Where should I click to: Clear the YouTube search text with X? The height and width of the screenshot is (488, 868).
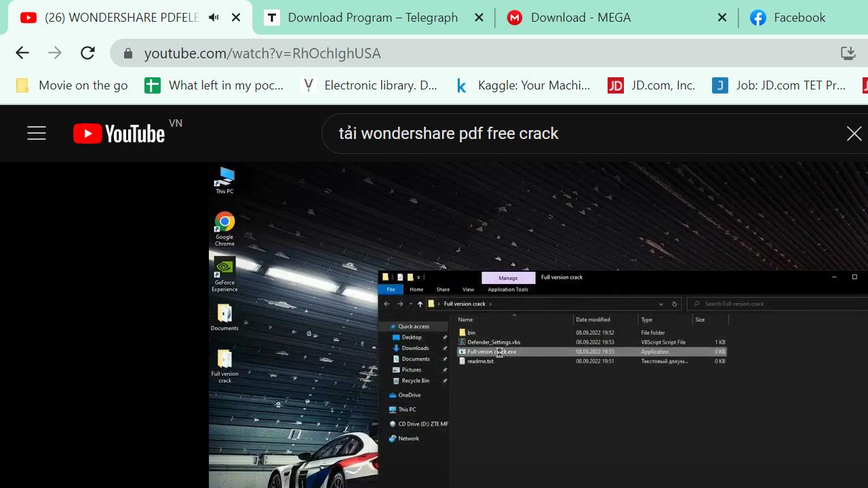(854, 134)
